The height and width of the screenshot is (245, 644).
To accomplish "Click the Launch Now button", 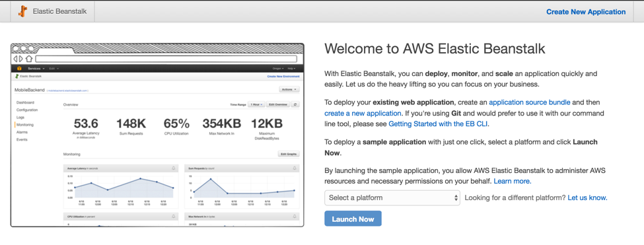I will tap(353, 219).
